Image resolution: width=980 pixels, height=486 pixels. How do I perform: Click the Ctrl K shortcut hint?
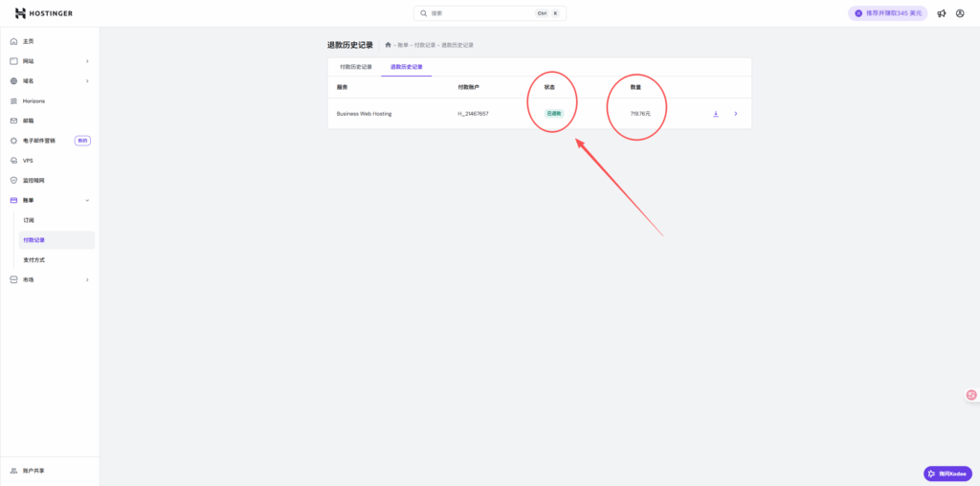pos(547,13)
